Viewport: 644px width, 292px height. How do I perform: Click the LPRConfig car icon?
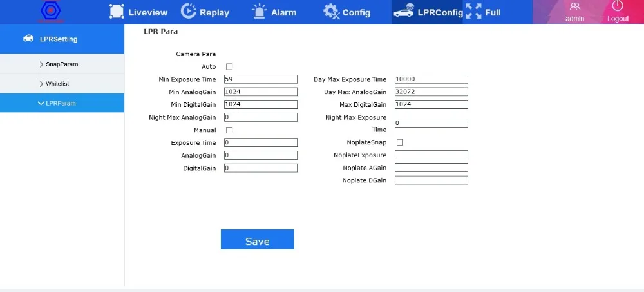(403, 11)
